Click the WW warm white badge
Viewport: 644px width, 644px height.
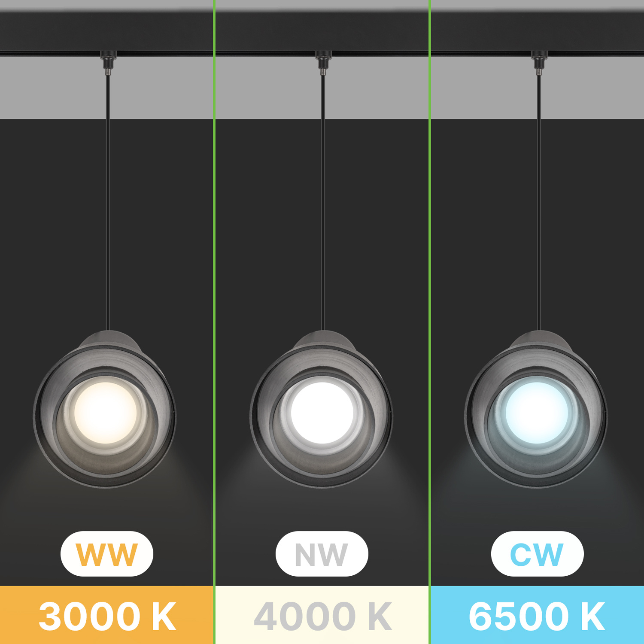[107, 554]
